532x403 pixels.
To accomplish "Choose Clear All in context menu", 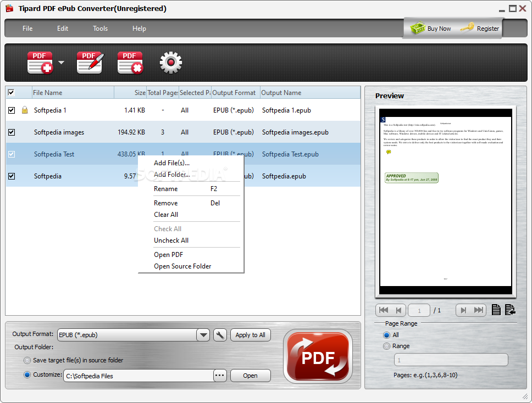I will tap(191, 215).
